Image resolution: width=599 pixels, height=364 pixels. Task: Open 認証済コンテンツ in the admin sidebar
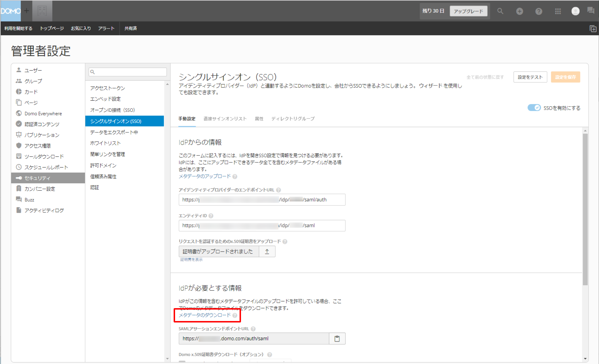click(x=48, y=124)
